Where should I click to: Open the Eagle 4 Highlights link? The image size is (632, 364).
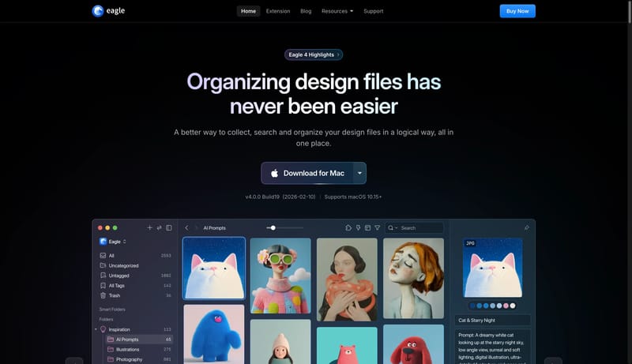pos(314,54)
